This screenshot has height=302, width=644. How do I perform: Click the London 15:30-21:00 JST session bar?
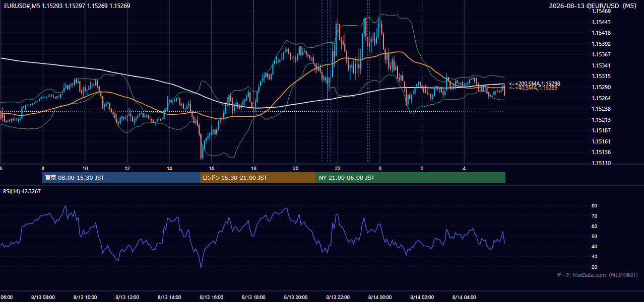[258, 178]
